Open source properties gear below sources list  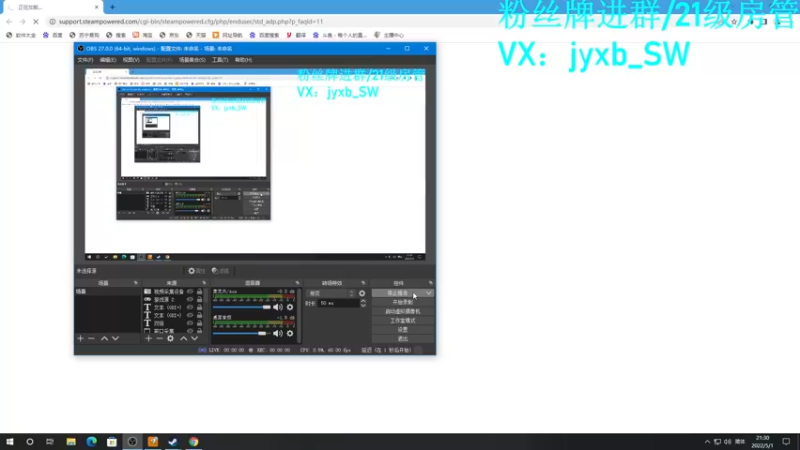(x=170, y=338)
